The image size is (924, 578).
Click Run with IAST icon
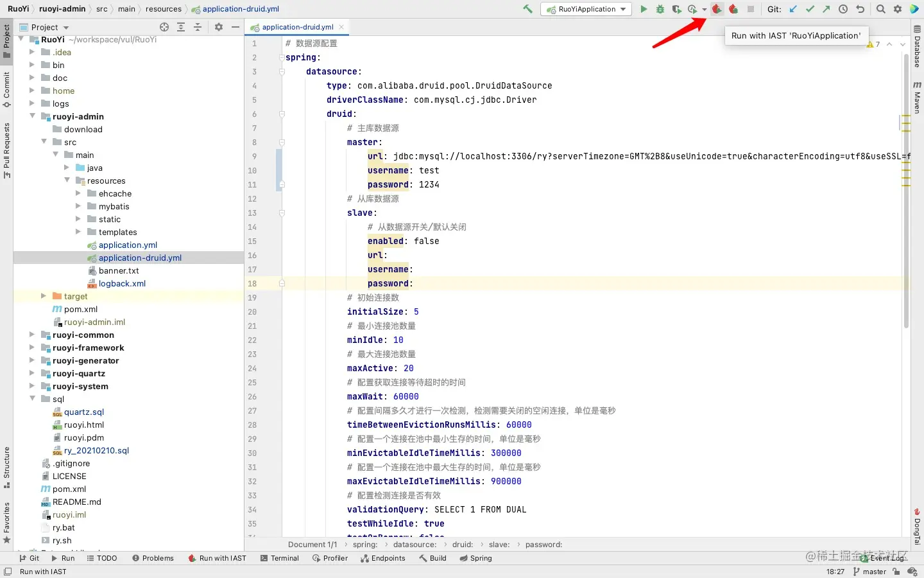pos(717,9)
